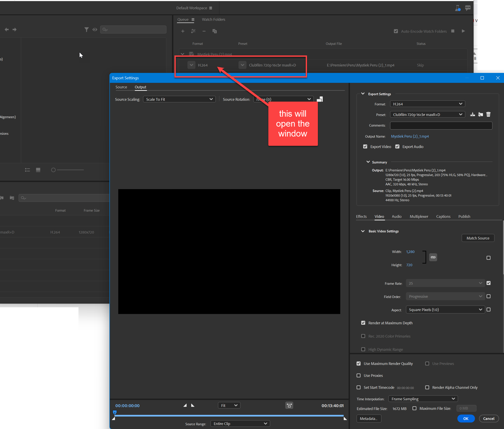Save a custom export preset

(473, 114)
